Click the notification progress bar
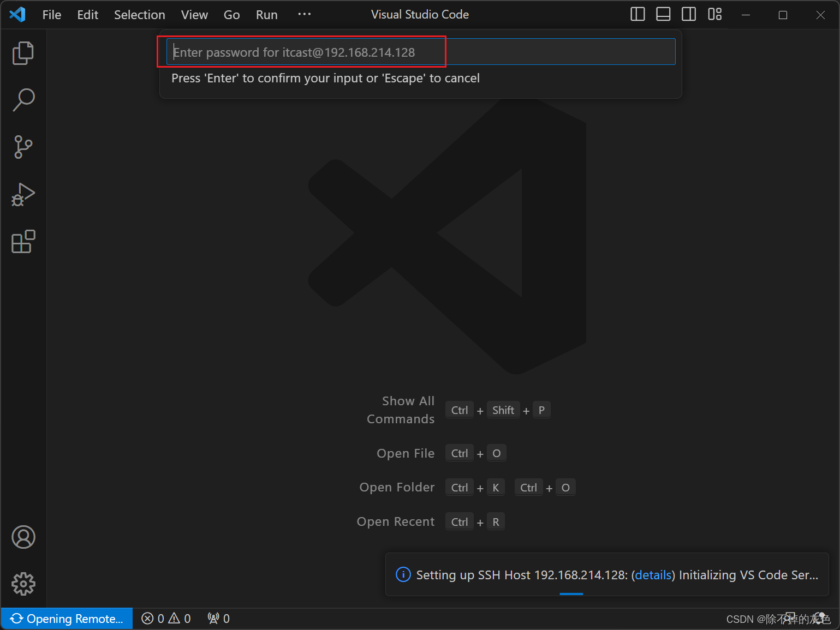Screen dimensions: 840x630 click(x=571, y=595)
